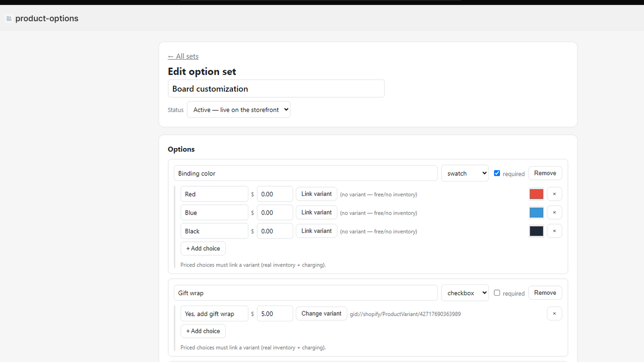Remove the Binding color option
Image resolution: width=644 pixels, height=362 pixels.
545,173
